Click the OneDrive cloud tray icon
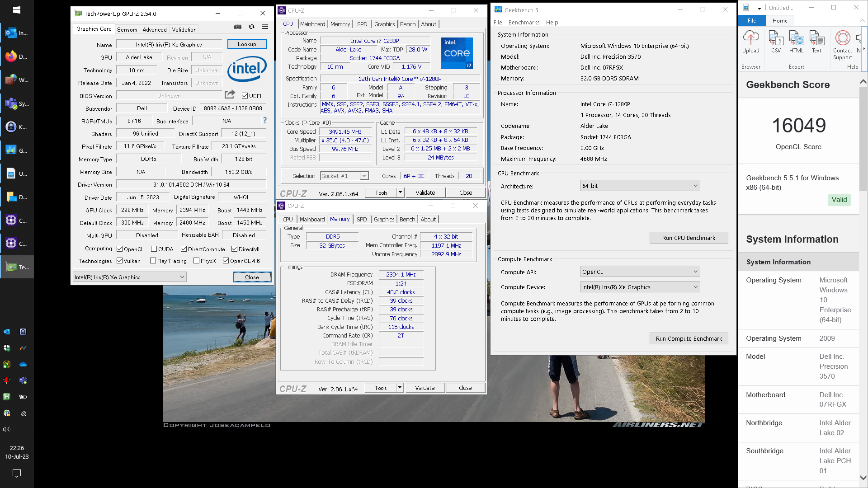 click(23, 364)
